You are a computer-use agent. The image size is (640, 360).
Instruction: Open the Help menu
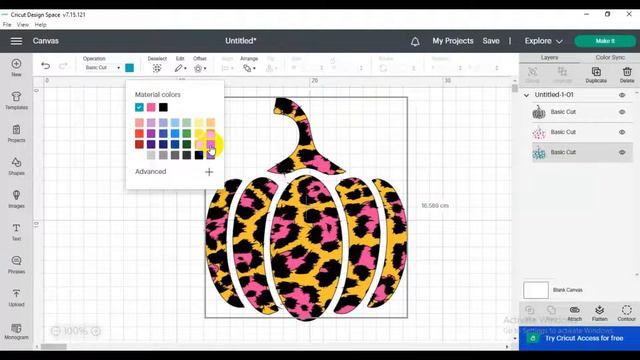pyautogui.click(x=40, y=25)
